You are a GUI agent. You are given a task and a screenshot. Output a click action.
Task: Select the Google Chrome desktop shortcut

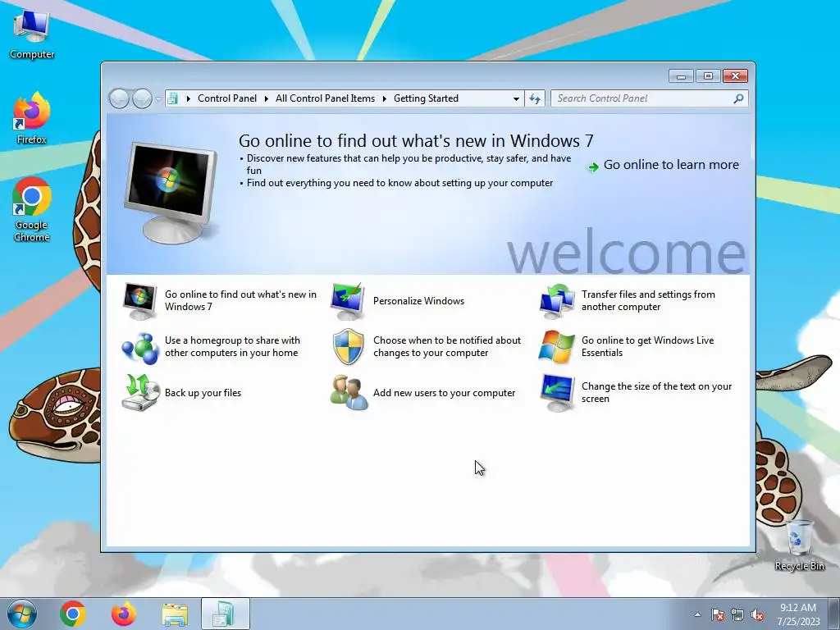click(x=32, y=209)
